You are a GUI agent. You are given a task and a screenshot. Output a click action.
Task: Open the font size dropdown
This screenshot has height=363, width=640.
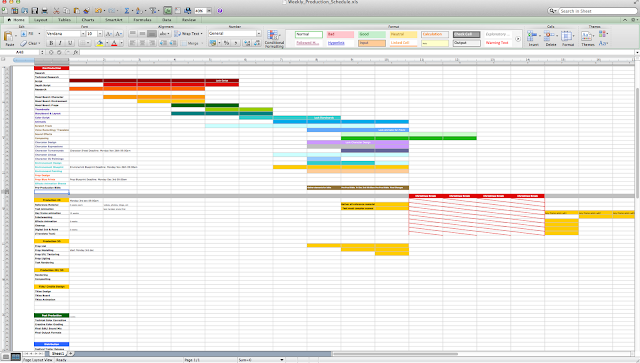(100, 33)
